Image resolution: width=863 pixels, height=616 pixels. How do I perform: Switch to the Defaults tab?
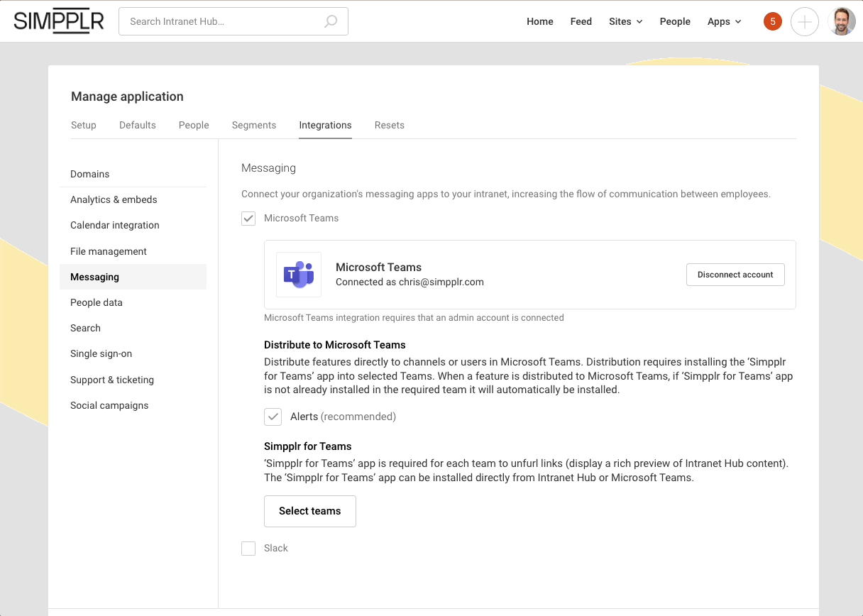[137, 125]
